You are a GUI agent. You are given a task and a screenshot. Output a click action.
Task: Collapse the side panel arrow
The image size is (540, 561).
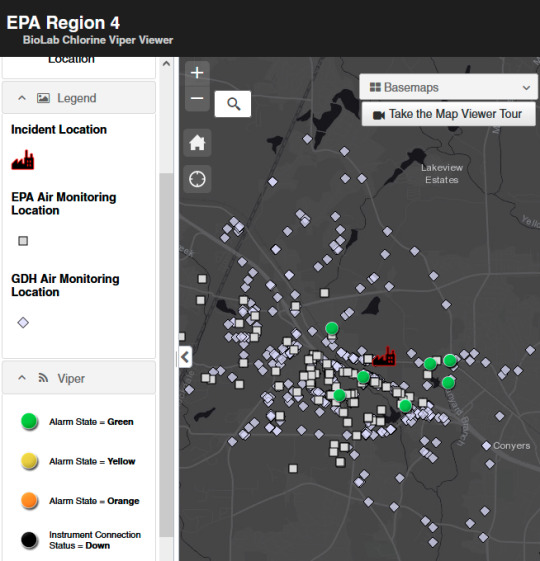(185, 357)
